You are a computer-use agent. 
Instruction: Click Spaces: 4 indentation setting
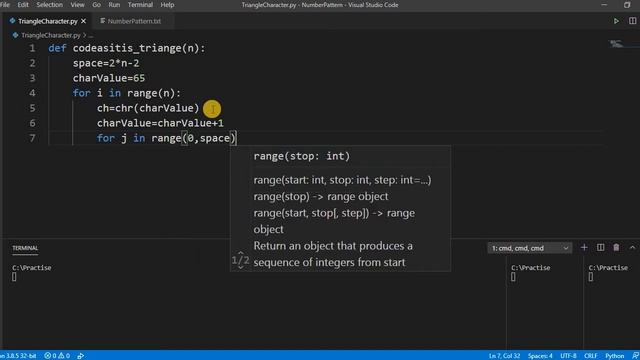[x=540, y=356]
